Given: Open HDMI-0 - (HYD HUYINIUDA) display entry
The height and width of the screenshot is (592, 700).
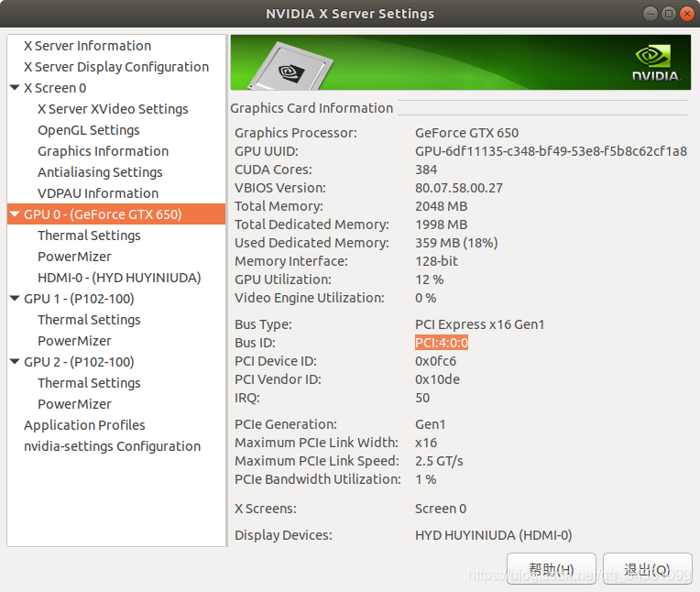Looking at the screenshot, I should (119, 278).
